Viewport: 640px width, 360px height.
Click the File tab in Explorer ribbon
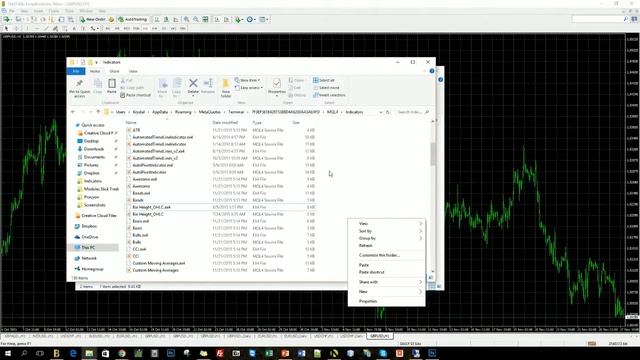(x=76, y=71)
